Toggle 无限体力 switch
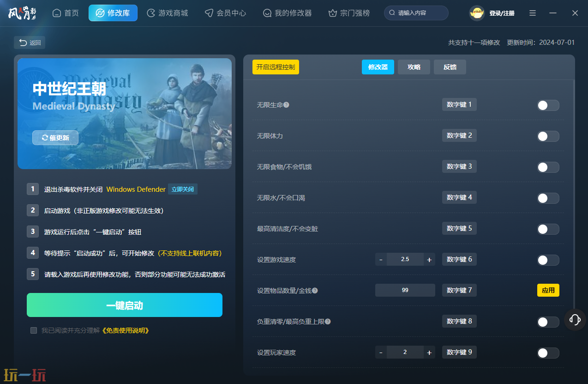The image size is (588, 384). click(x=548, y=136)
